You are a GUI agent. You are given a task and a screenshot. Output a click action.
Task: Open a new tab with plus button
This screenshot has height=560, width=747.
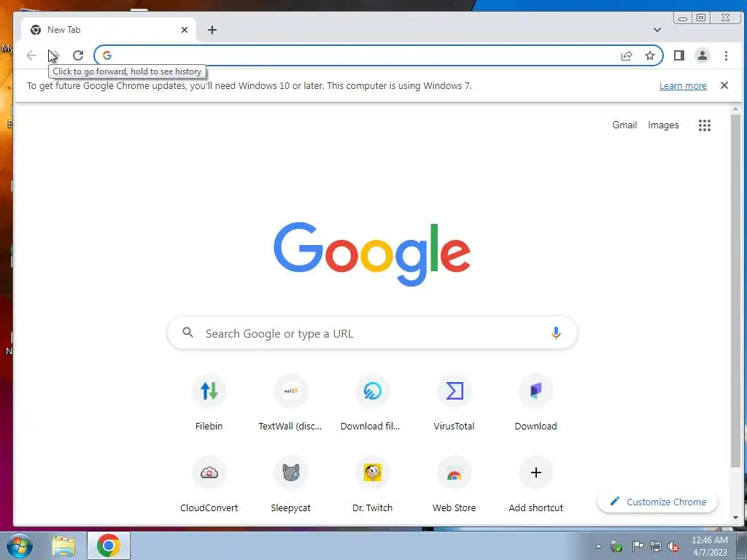point(212,30)
